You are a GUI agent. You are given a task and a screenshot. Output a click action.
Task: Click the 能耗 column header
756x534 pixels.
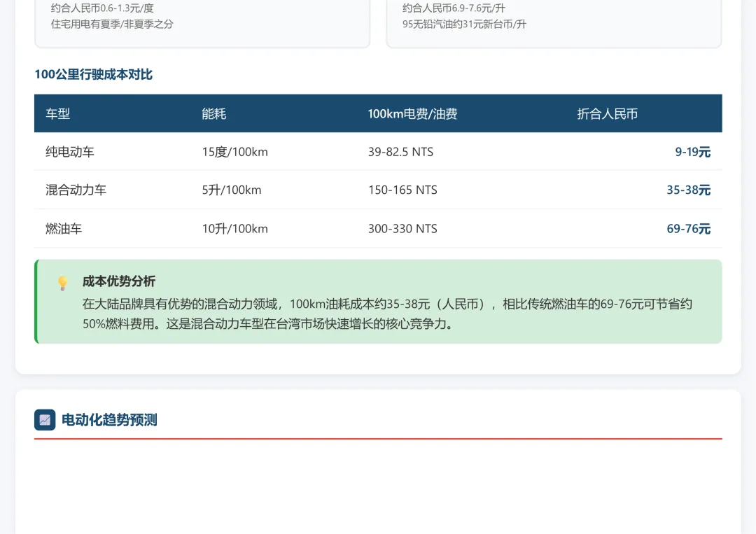click(x=214, y=114)
